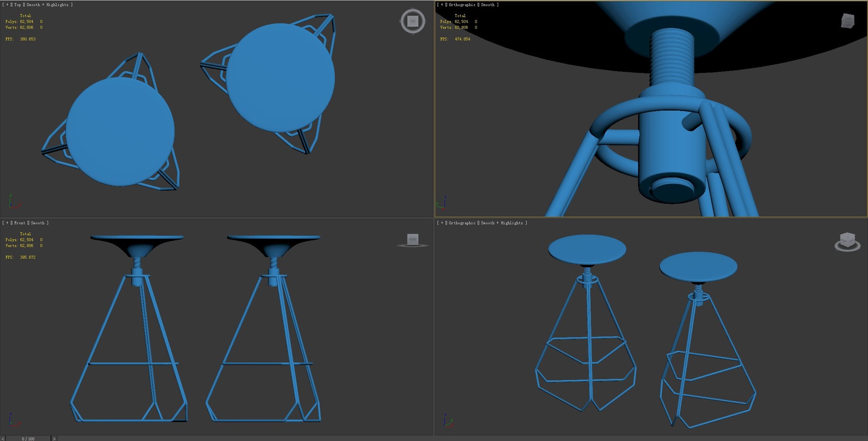This screenshot has height=441, width=868.
Task: Step time slider forward with right arrow
Action: (x=54, y=438)
